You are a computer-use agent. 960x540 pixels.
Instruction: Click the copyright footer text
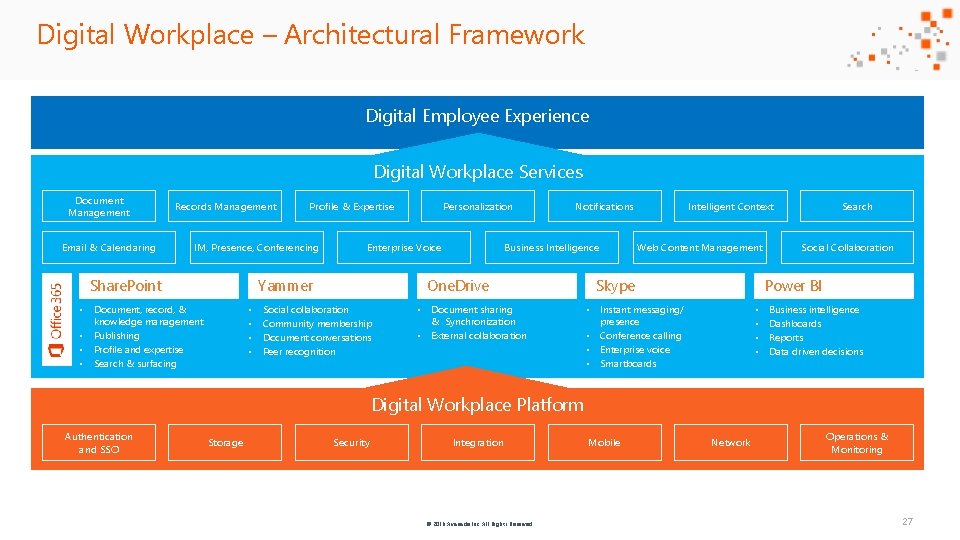[479, 524]
